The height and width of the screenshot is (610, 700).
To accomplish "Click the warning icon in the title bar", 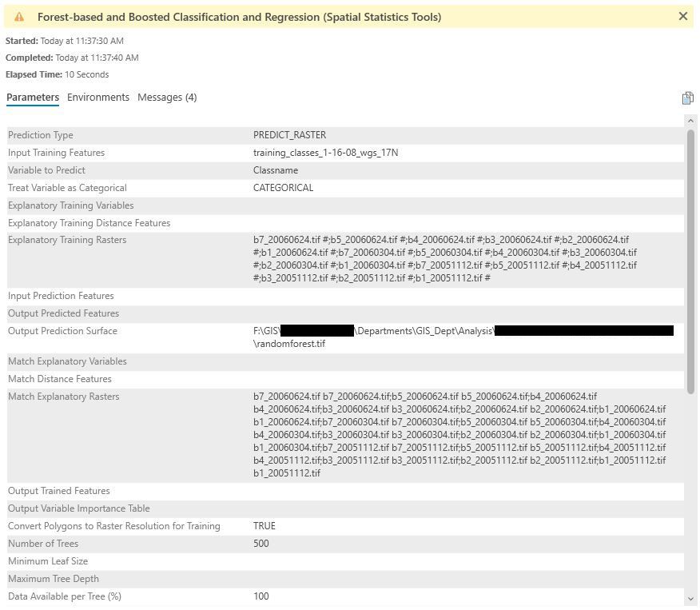I will point(19,17).
